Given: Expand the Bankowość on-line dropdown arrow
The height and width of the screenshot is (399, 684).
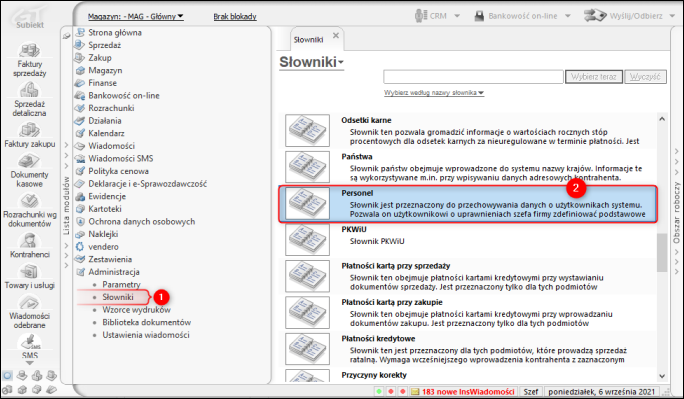Looking at the screenshot, I should coord(568,16).
